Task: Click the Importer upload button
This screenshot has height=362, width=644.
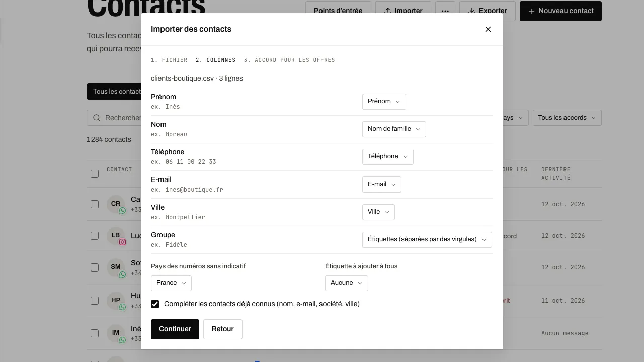Action: [x=403, y=11]
